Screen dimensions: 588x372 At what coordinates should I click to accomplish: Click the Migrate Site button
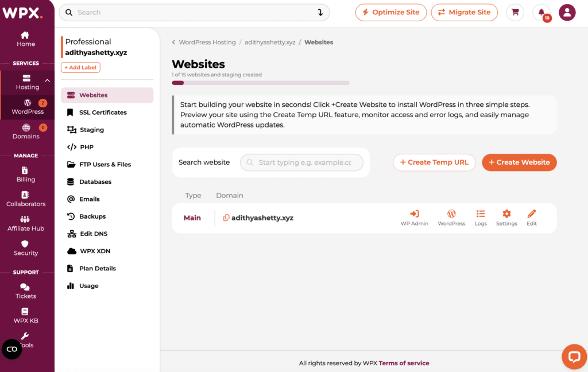pos(464,13)
